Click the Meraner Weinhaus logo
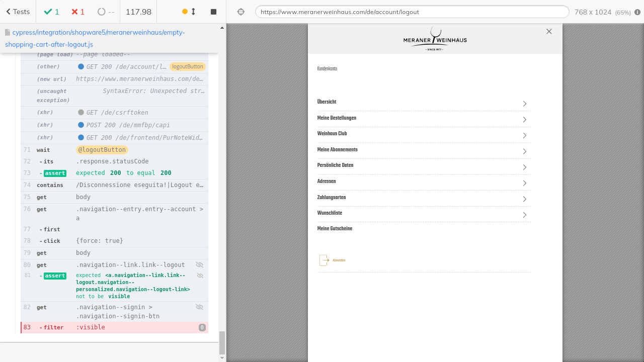 (x=435, y=39)
